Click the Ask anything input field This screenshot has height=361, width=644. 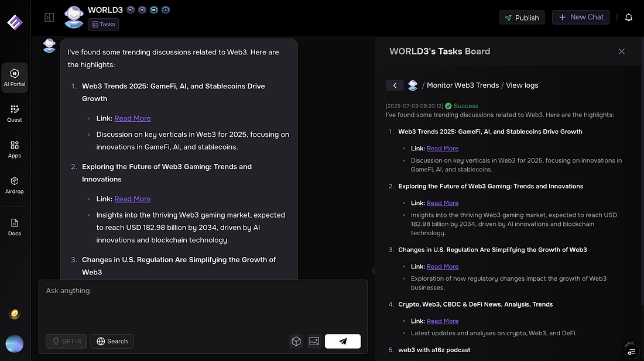203,304
